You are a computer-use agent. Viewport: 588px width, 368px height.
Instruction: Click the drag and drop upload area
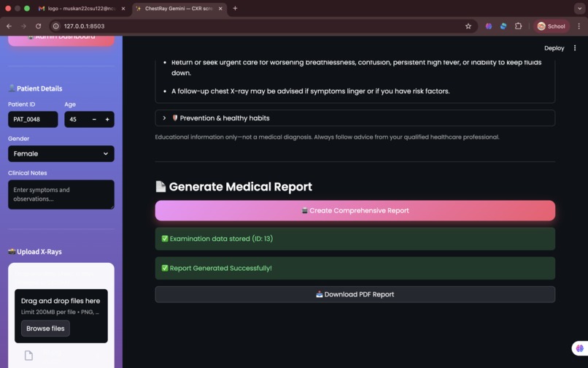point(61,316)
